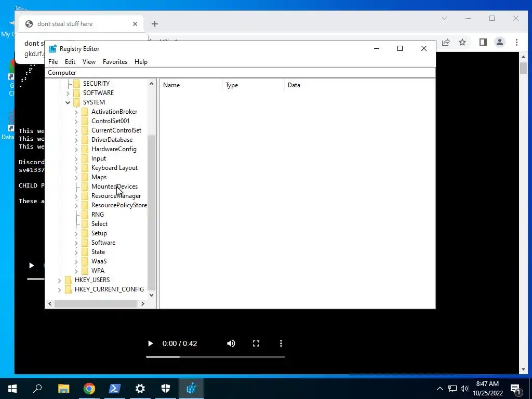Select the Maps key
The height and width of the screenshot is (399, 532).
click(99, 177)
